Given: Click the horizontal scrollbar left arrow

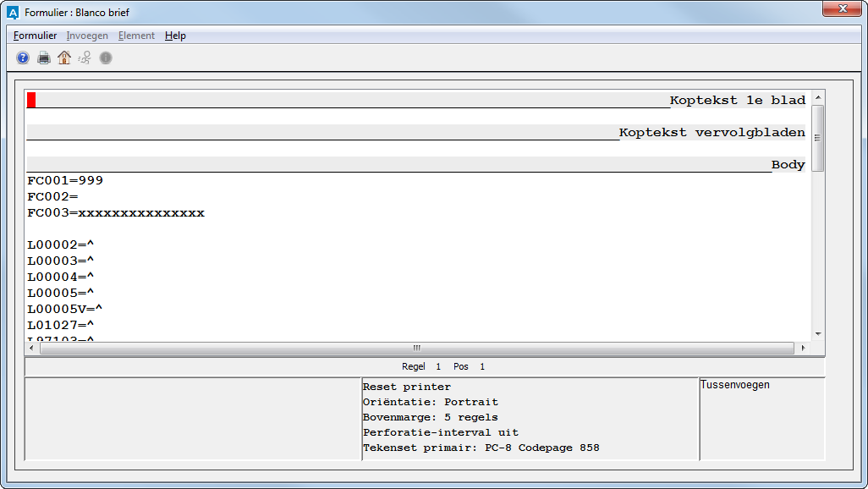Looking at the screenshot, I should coord(33,348).
